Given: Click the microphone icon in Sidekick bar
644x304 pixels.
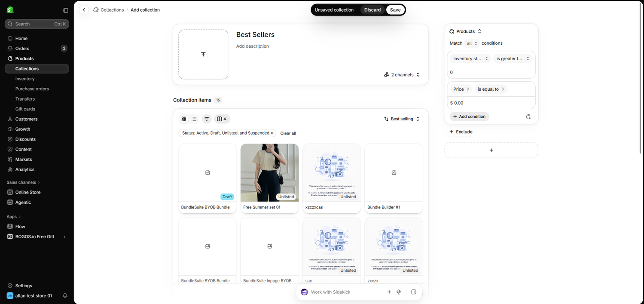Looking at the screenshot, I should (399, 292).
